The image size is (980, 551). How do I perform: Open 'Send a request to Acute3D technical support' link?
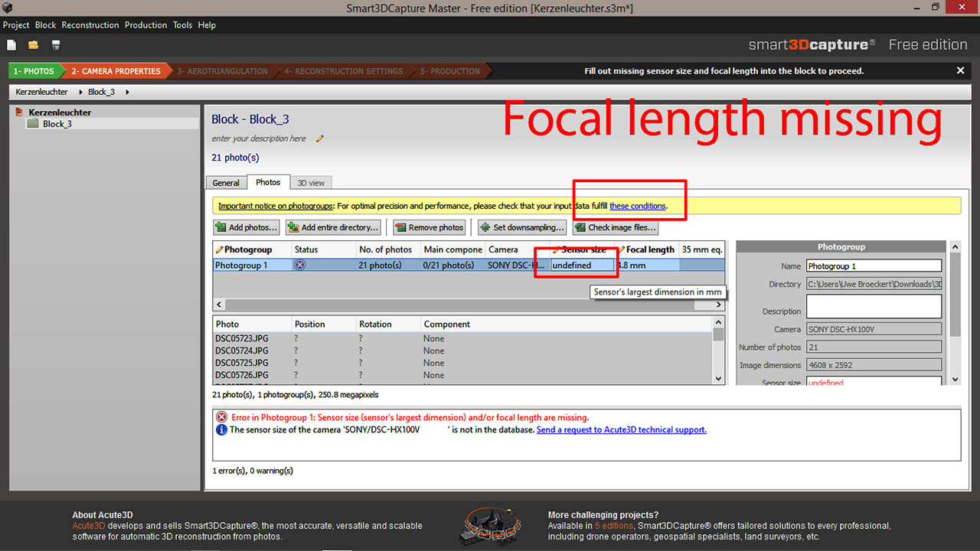point(621,429)
